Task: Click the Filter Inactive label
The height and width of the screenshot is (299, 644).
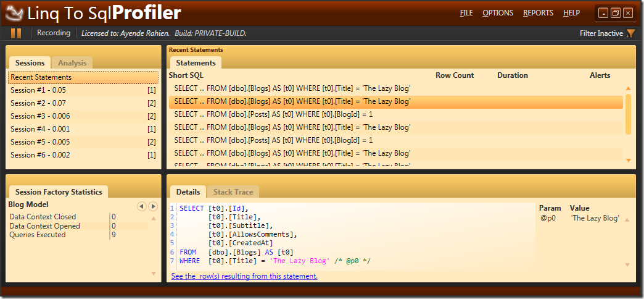Action: point(601,33)
